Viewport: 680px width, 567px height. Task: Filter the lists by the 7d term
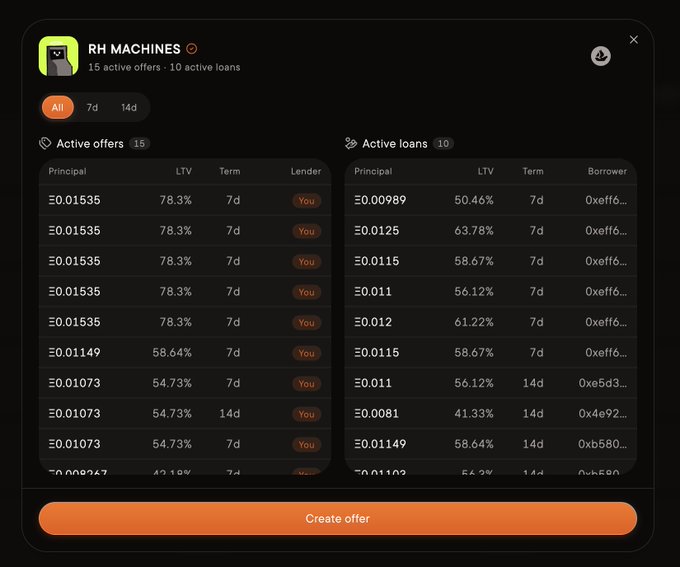pos(92,107)
